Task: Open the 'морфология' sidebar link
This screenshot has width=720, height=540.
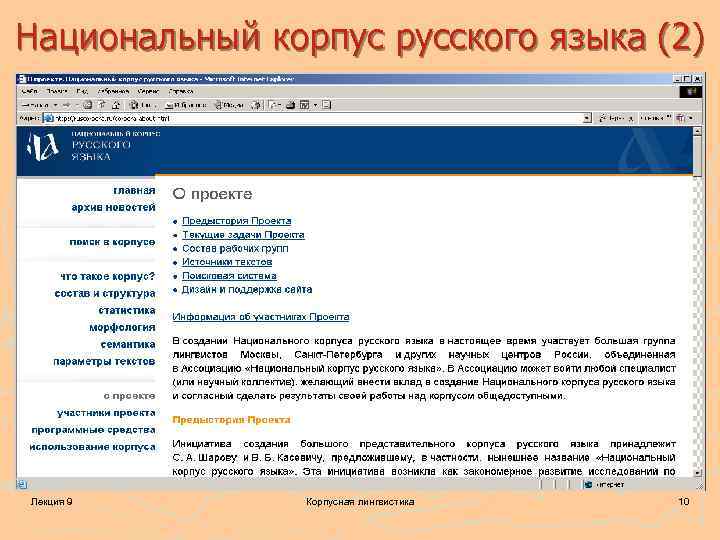Action: [x=122, y=327]
